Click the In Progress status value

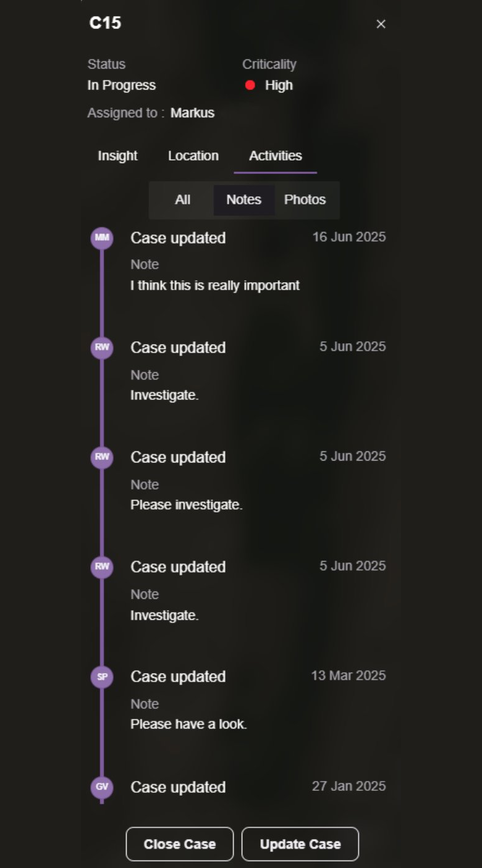pos(122,85)
